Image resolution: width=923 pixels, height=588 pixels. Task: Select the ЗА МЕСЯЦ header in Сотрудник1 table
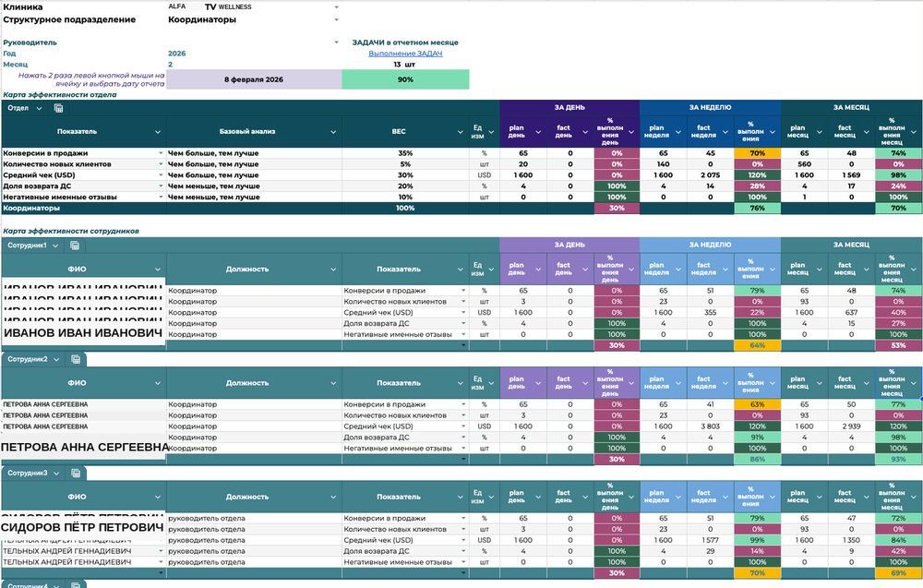click(x=851, y=245)
